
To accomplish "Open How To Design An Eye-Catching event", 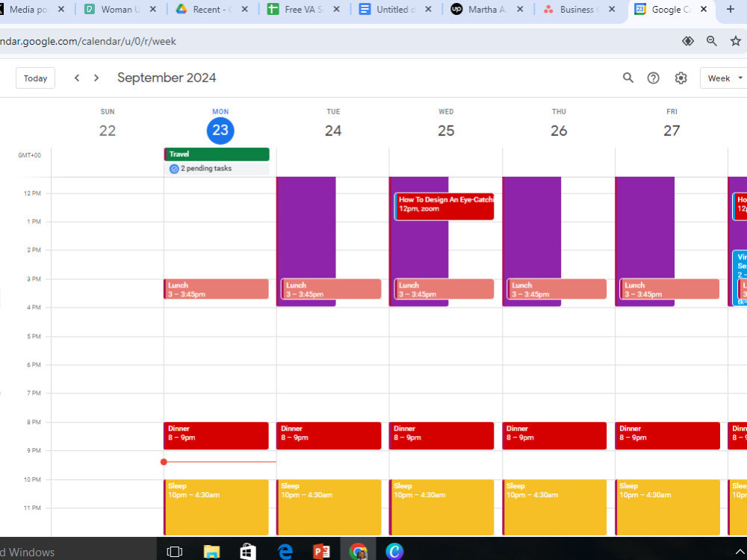I will [444, 206].
